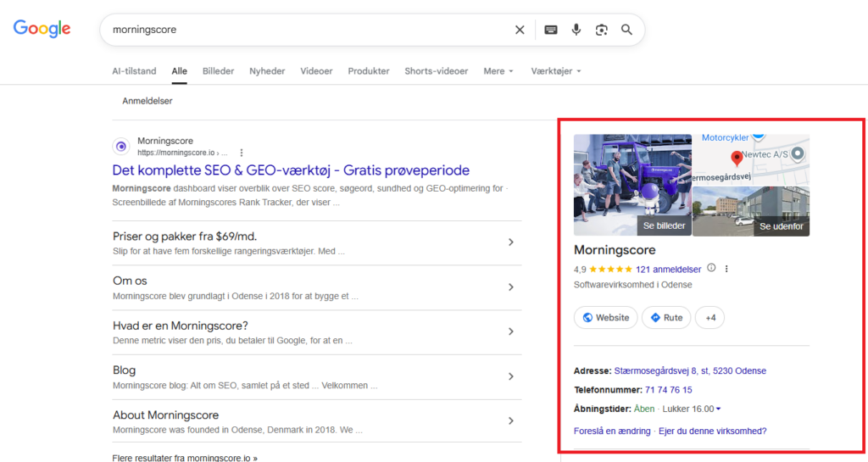Click inside the morningscore search field
The height and width of the screenshot is (462, 868).
coord(310,30)
